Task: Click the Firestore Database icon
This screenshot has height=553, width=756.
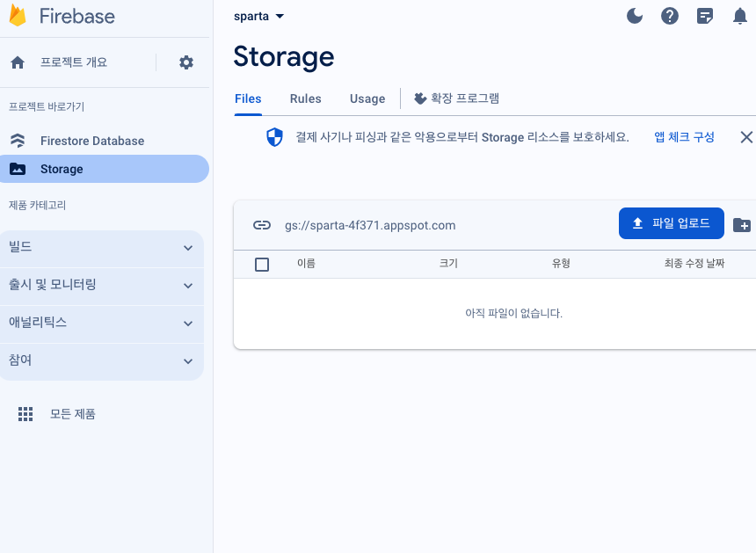Action: 18,141
